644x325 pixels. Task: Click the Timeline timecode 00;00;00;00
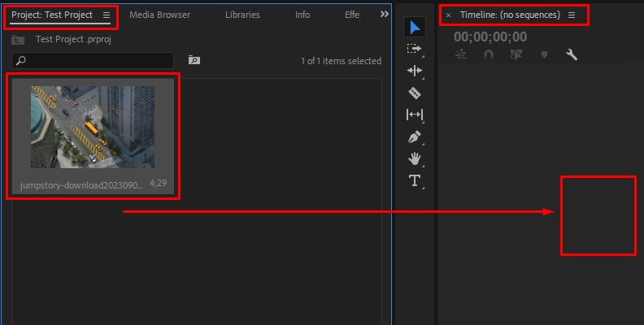click(x=490, y=37)
